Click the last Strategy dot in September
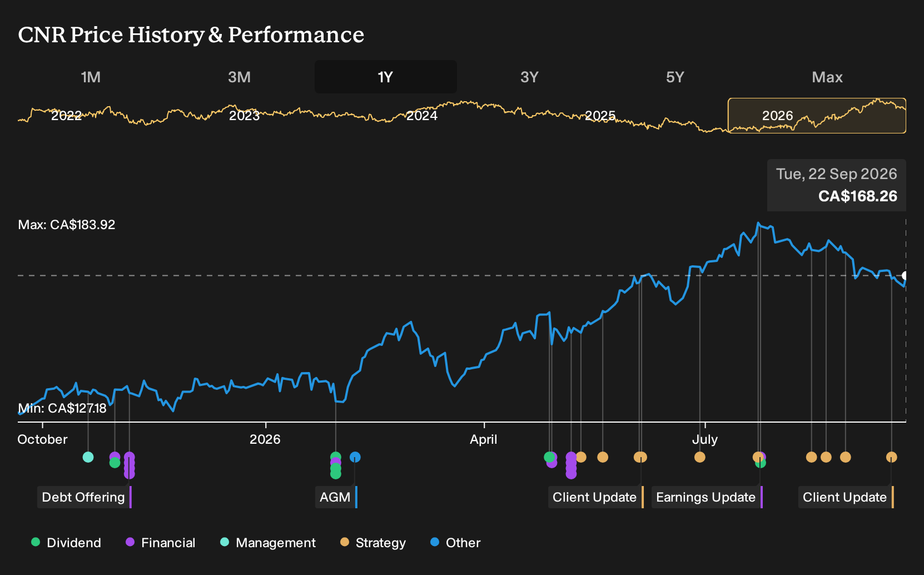 [892, 457]
